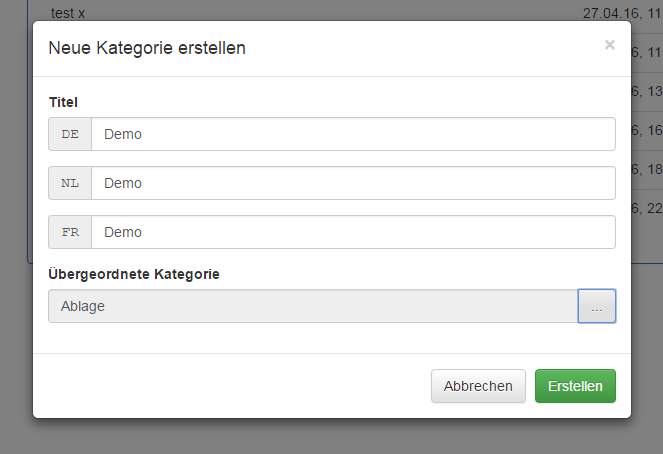Image resolution: width=663 pixels, height=454 pixels.
Task: Click the dimmed backdrop below the dialog
Action: [330, 438]
